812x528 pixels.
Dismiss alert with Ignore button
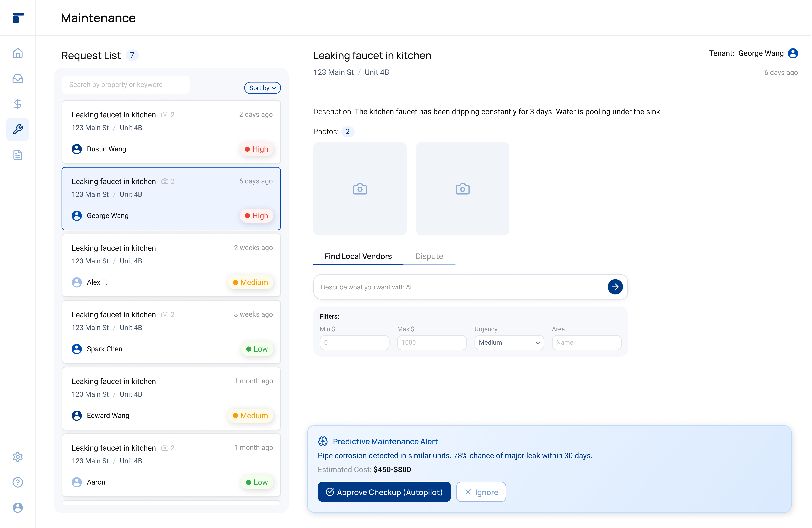point(481,492)
